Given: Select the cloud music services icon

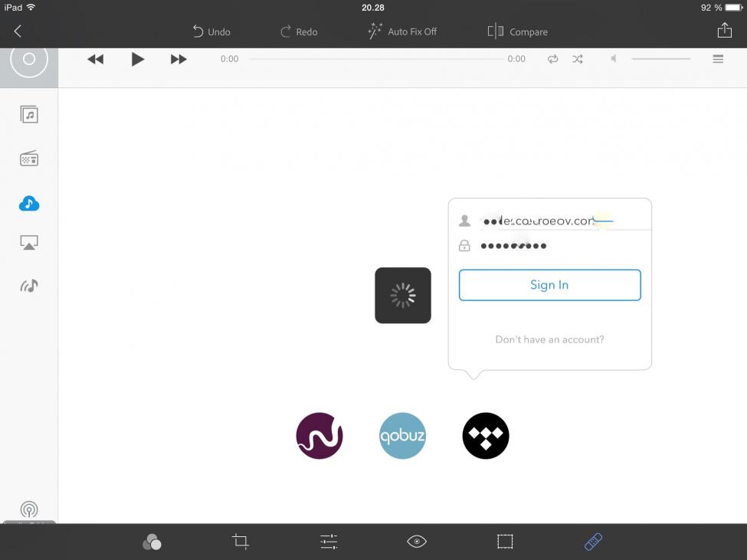Looking at the screenshot, I should (x=29, y=203).
